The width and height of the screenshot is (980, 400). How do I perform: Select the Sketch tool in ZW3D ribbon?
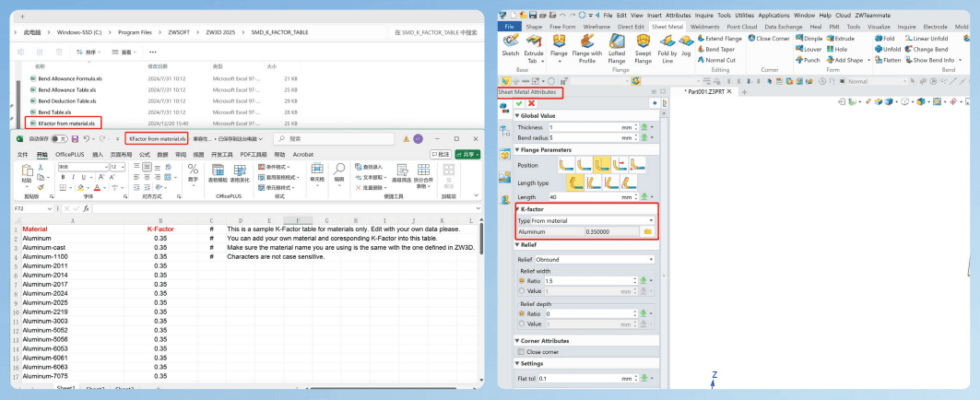[511, 45]
